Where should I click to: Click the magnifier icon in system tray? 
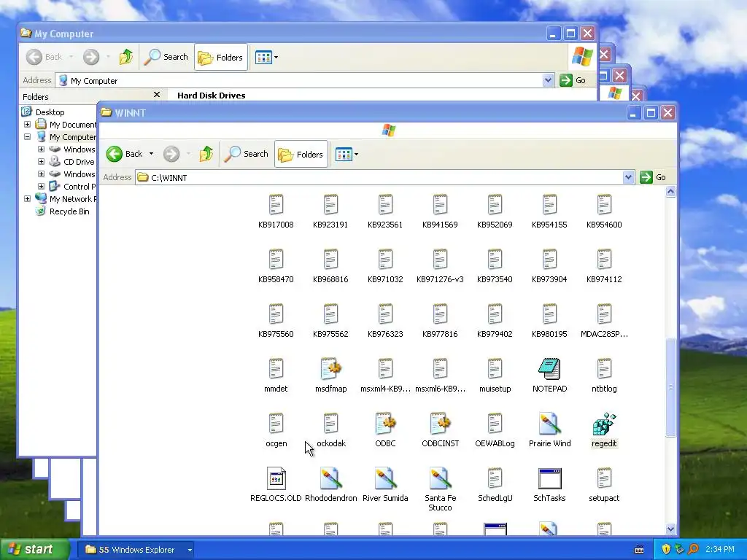click(694, 549)
